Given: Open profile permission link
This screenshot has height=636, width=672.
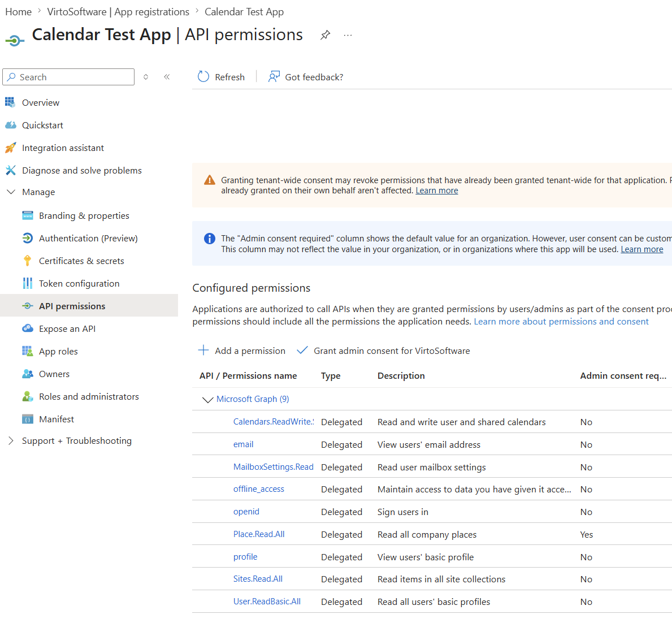Looking at the screenshot, I should click(x=246, y=557).
